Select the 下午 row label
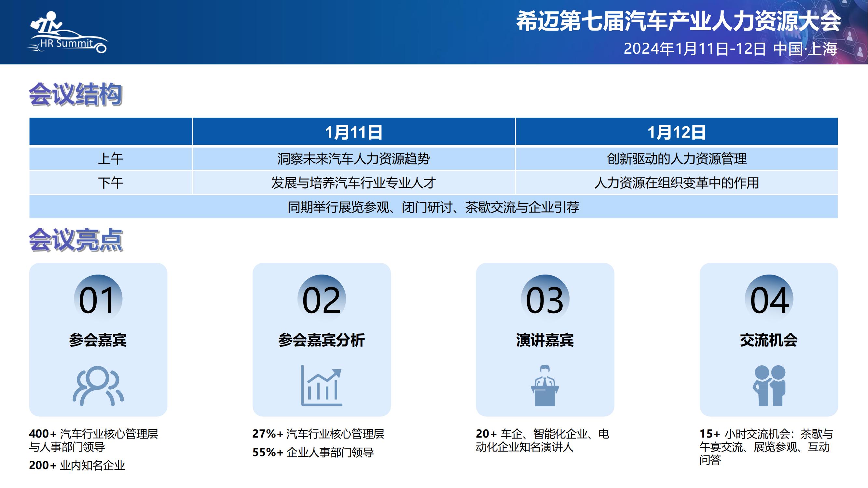Viewport: 868px width, 488px height. click(111, 183)
